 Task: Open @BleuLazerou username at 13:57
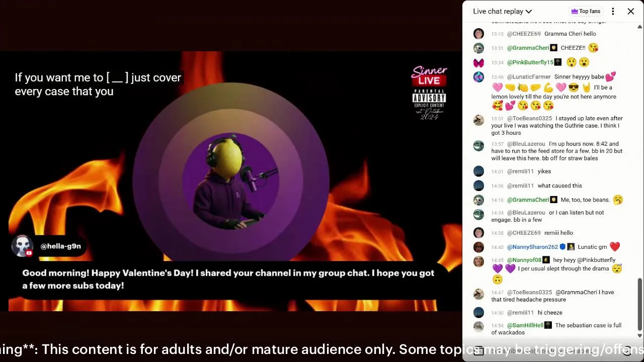tap(526, 144)
